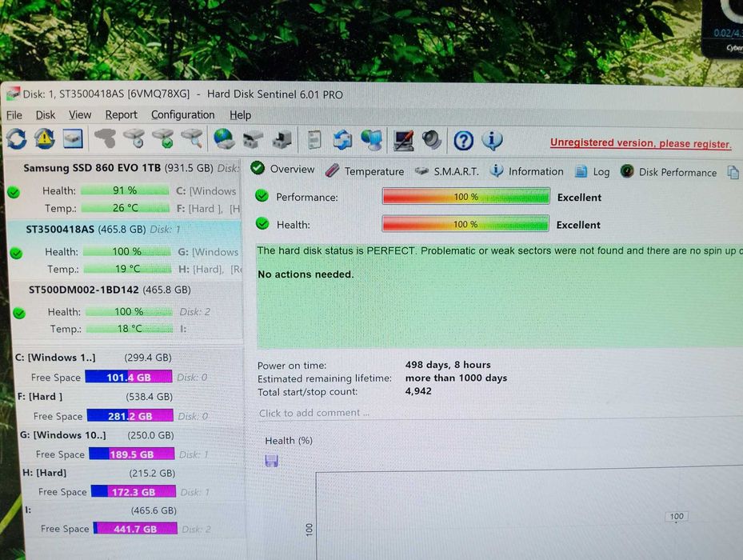This screenshot has height=560, width=743.
Task: Click Samsung SSD Temp 26 °C bar
Action: click(125, 208)
